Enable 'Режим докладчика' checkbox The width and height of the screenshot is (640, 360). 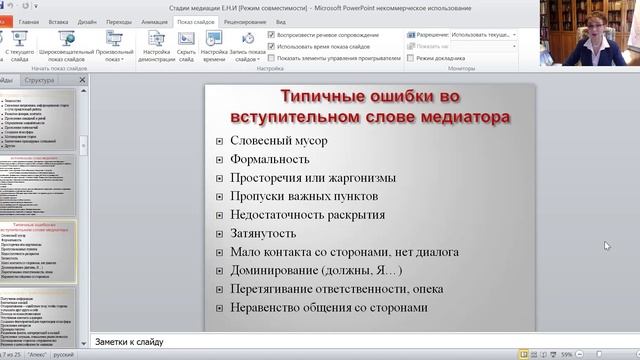(411, 58)
